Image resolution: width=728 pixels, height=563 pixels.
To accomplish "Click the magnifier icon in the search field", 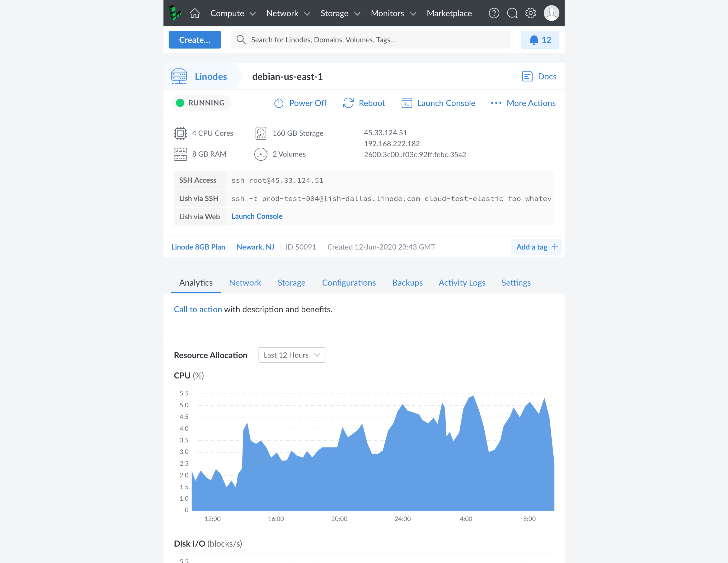I will (241, 40).
